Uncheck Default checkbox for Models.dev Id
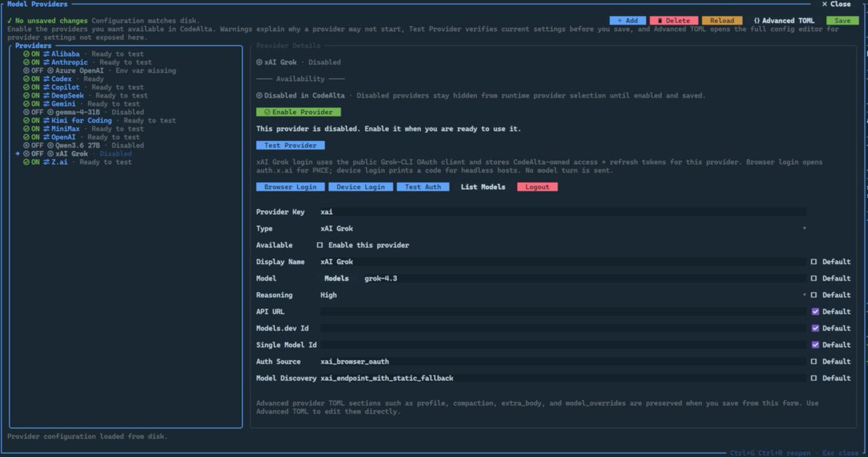 815,328
